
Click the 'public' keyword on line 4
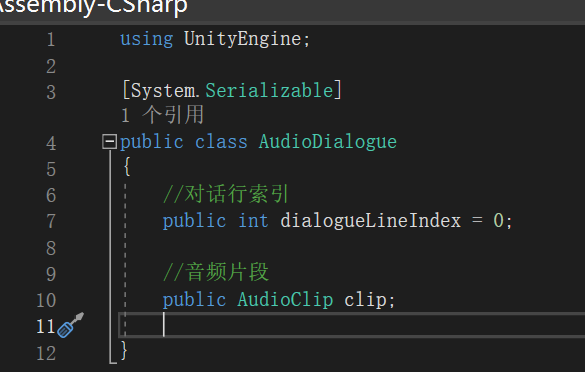[x=152, y=142]
